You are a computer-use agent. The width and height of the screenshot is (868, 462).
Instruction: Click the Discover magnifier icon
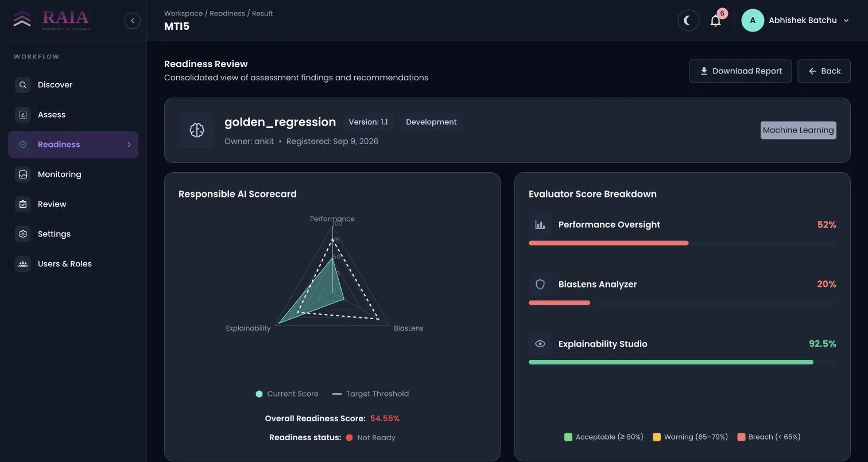23,85
